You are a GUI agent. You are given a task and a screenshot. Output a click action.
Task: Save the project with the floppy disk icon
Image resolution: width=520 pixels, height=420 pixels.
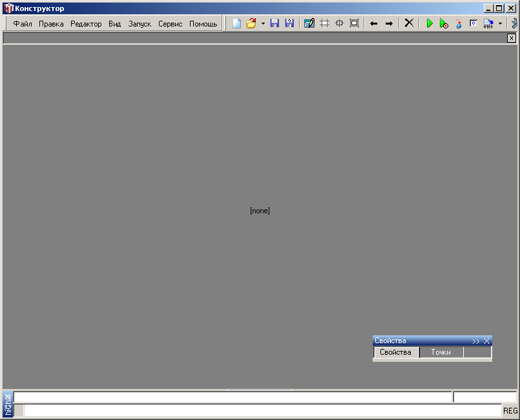click(x=275, y=23)
